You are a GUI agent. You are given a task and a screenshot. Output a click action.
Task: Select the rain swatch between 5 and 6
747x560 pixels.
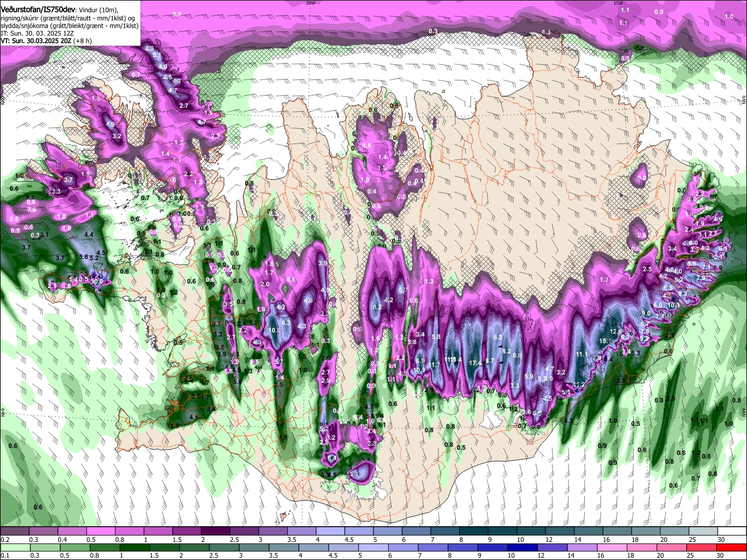click(x=373, y=548)
